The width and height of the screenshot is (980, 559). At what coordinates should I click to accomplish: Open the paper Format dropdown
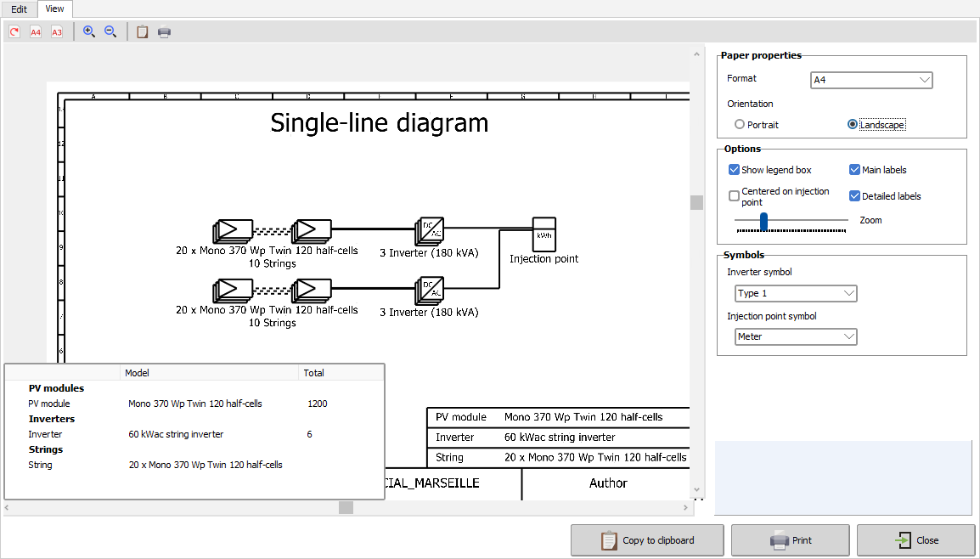[871, 80]
